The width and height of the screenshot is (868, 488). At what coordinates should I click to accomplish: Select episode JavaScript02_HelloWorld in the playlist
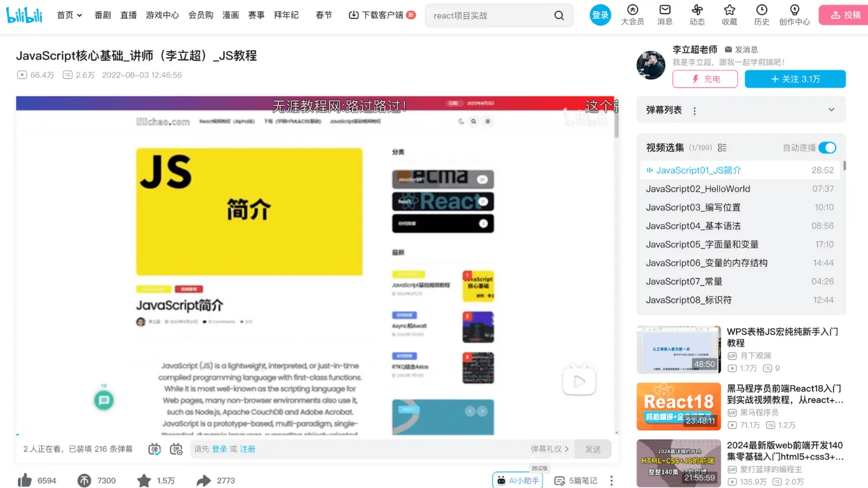(698, 189)
